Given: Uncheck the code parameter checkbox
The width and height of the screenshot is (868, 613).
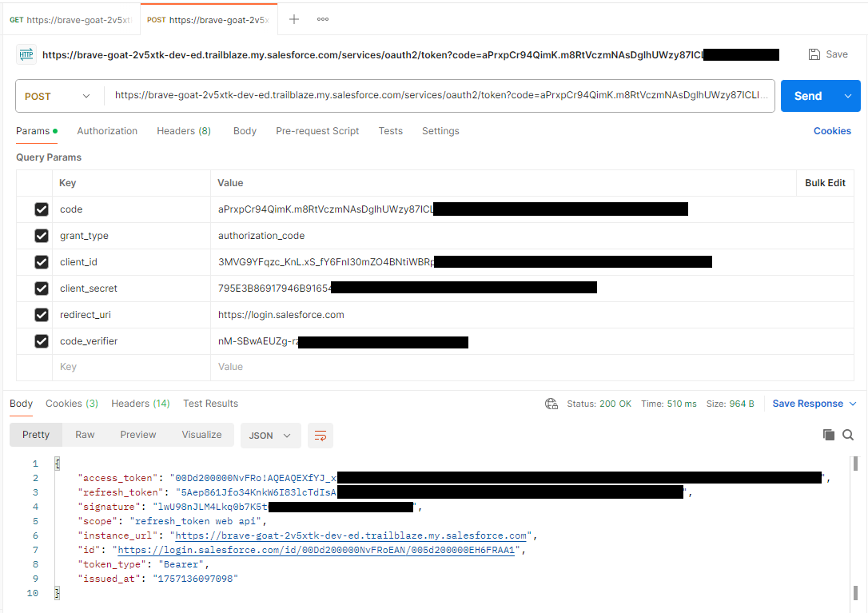Looking at the screenshot, I should click(42, 209).
